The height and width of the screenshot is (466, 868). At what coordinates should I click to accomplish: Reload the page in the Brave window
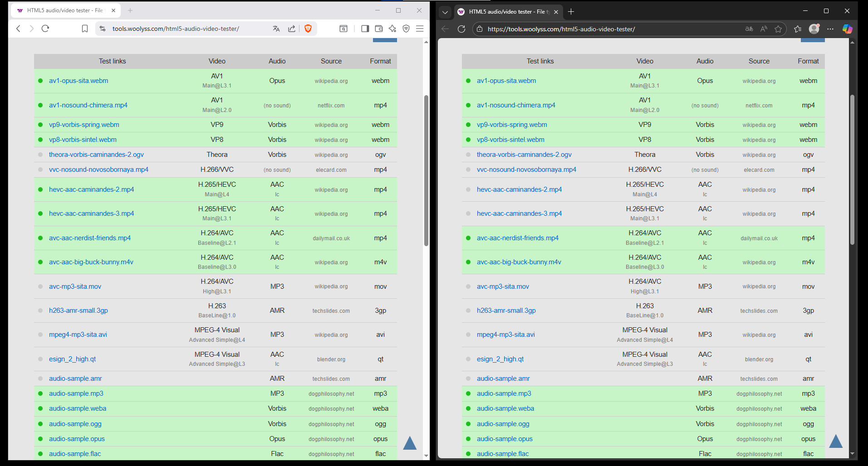coord(45,29)
